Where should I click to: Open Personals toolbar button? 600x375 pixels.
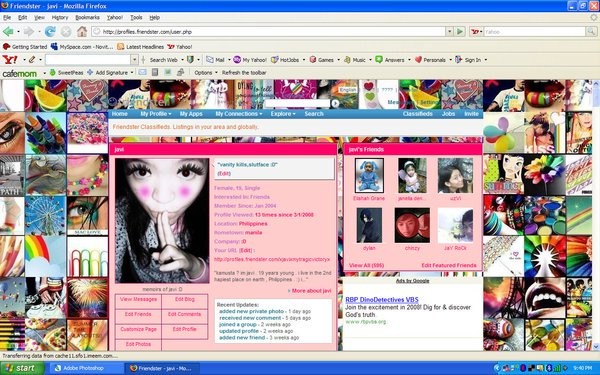pos(430,60)
